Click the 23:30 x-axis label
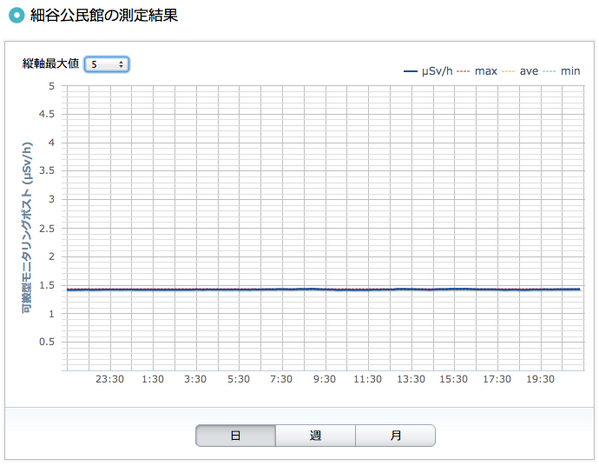This screenshot has width=599, height=466. pyautogui.click(x=110, y=379)
